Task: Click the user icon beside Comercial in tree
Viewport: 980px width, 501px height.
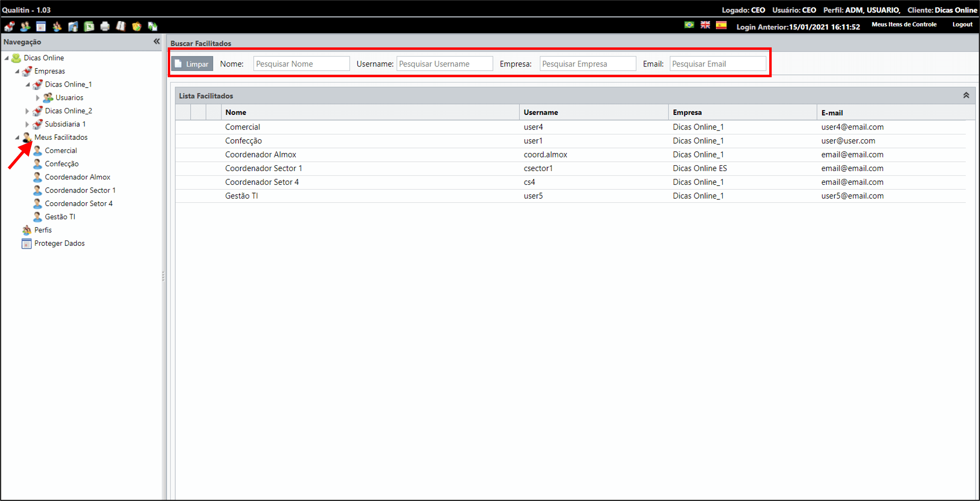Action: [38, 151]
